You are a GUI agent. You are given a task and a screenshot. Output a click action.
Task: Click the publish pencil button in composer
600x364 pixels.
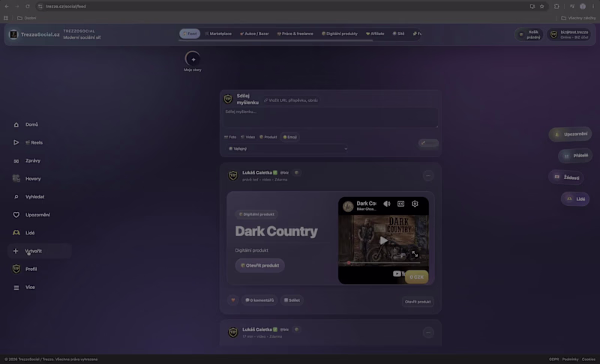428,143
